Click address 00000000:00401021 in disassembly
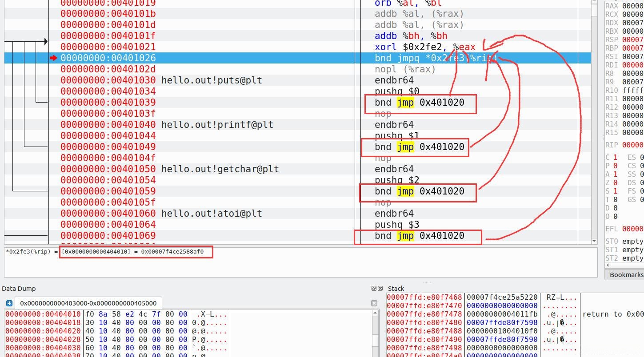This screenshot has height=357, width=644. [x=108, y=47]
